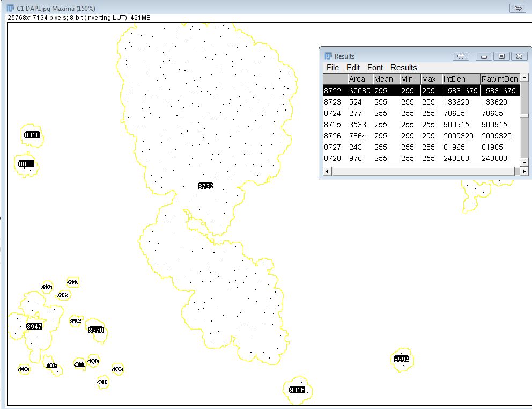Click the Area column header

pyautogui.click(x=357, y=79)
